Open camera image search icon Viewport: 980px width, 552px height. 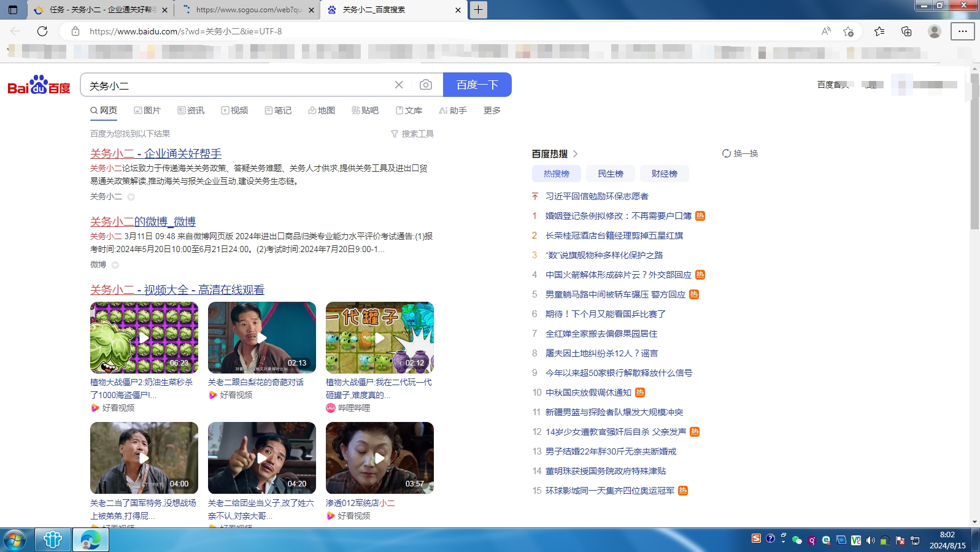pyautogui.click(x=426, y=85)
